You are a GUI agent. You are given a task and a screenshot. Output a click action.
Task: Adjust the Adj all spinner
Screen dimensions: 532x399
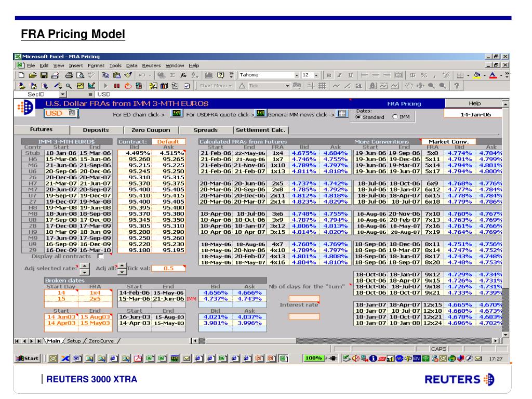[x=122, y=269]
